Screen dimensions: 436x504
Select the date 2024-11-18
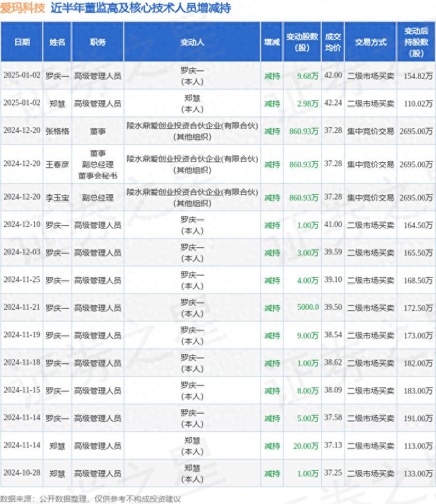pos(22,363)
